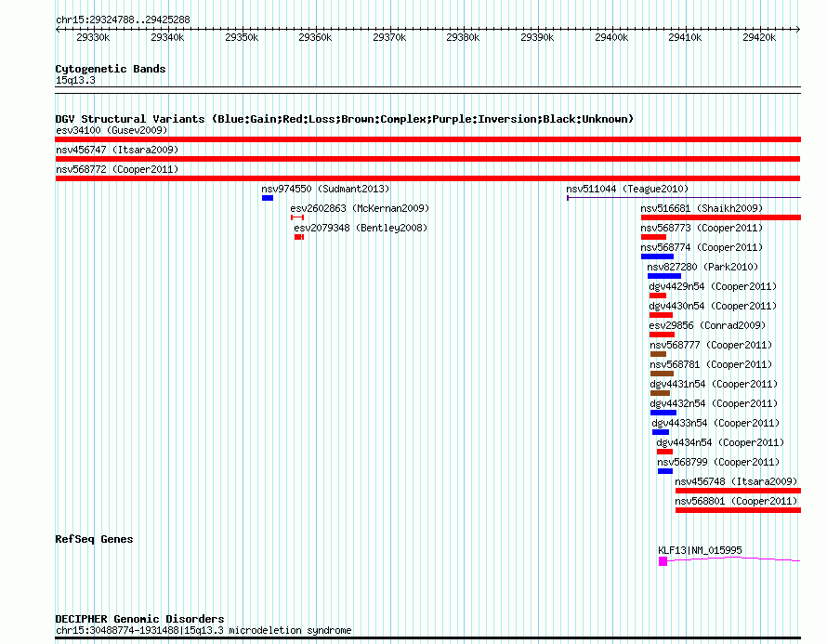
Task: Open the nsv568801 (Cooper2011) label
Action: [736, 501]
